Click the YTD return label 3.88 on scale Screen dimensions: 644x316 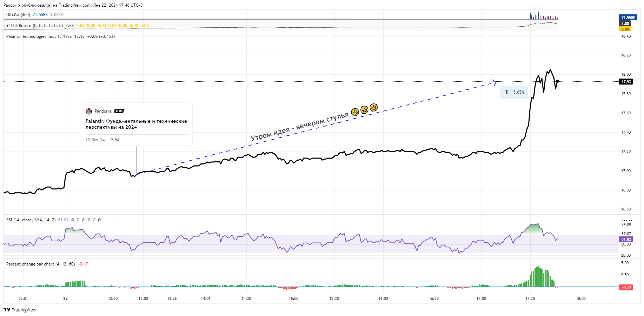[x=625, y=23]
